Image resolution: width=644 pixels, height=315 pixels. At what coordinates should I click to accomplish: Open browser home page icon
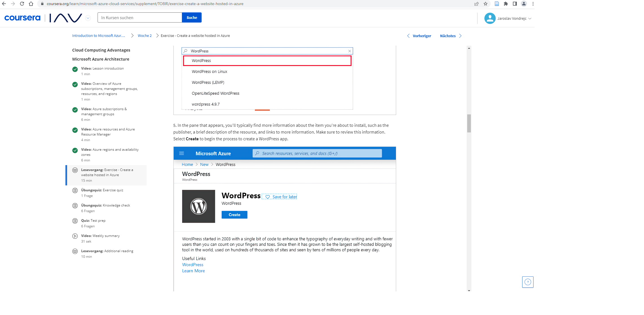click(31, 4)
